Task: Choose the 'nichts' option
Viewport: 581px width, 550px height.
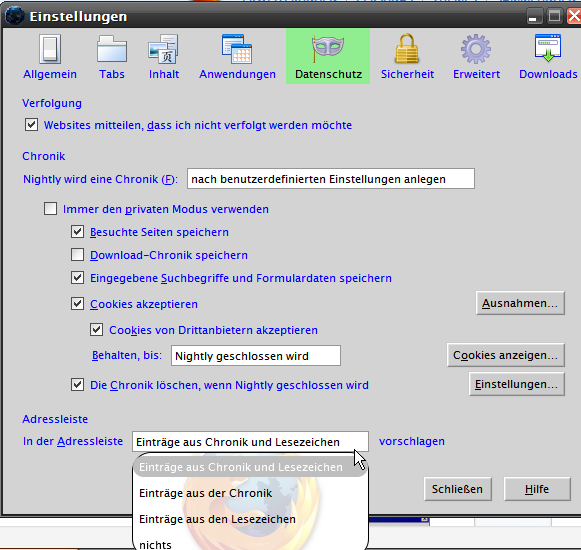Action: 250,544
